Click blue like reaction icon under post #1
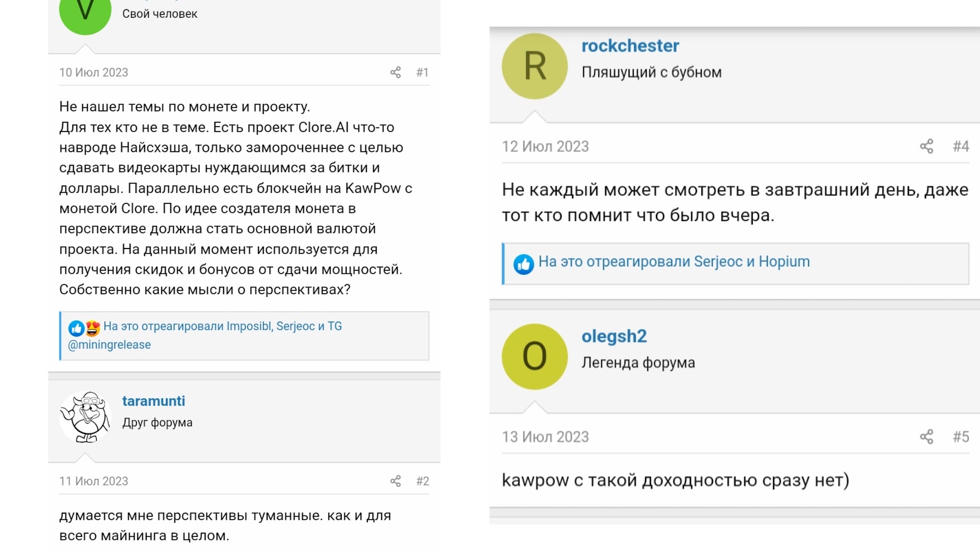 tap(76, 328)
